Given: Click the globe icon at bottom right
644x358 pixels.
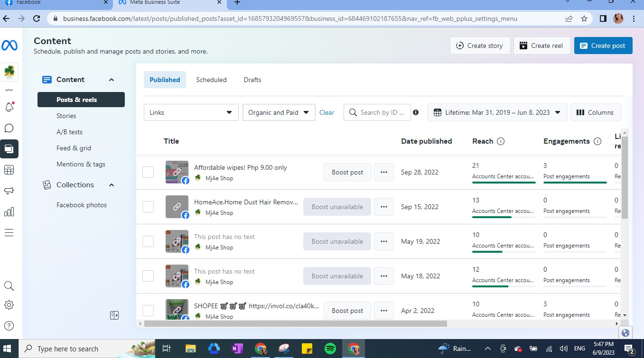Looking at the screenshot, I should pyautogui.click(x=625, y=333).
